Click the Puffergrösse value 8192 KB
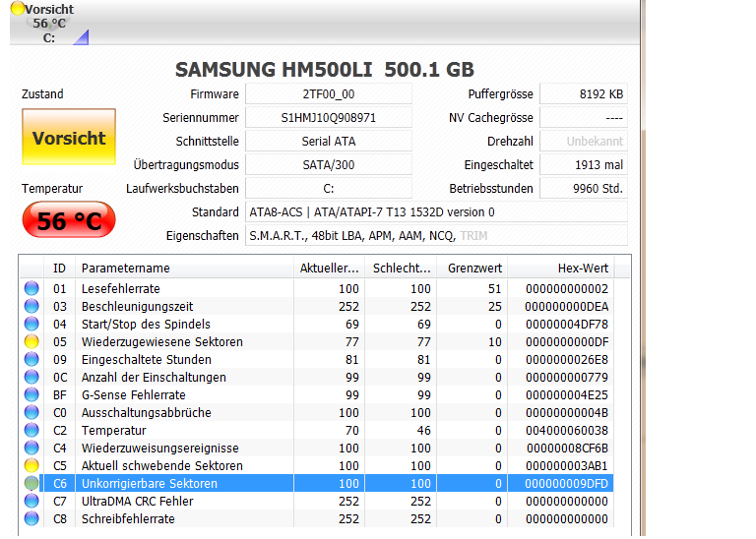This screenshot has width=756, height=539. click(x=584, y=93)
